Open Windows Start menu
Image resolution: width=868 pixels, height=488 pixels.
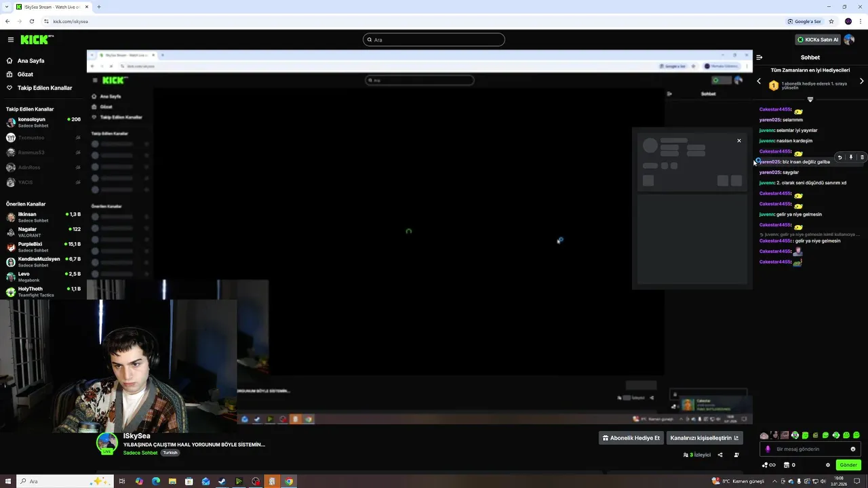point(7,481)
